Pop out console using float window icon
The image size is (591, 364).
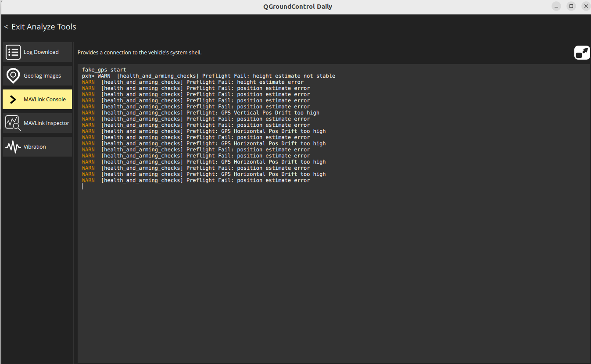pyautogui.click(x=582, y=53)
